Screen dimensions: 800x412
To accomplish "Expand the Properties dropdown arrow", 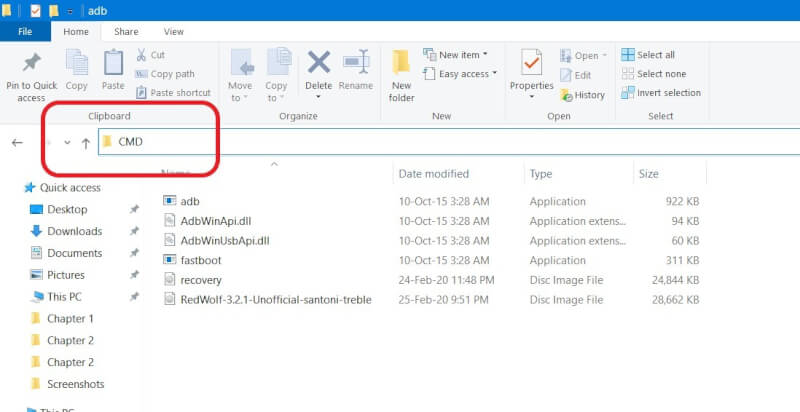I will pyautogui.click(x=532, y=97).
